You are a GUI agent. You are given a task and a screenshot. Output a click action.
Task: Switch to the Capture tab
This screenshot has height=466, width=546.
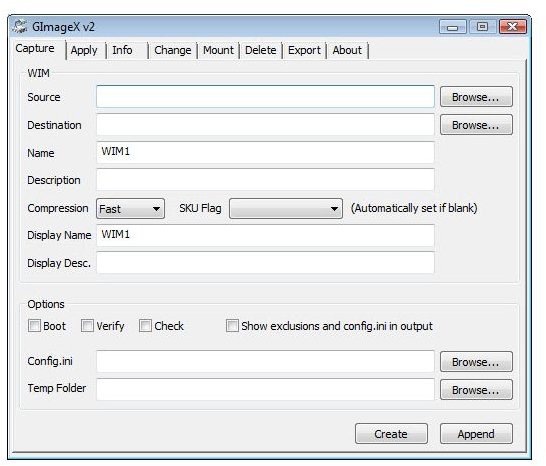[x=35, y=48]
